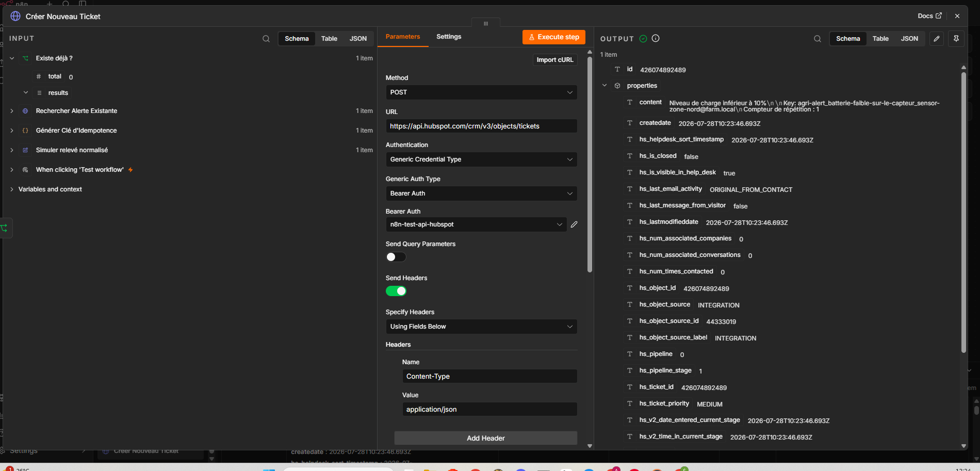Select the JSON view in the INPUT panel
This screenshot has width=980, height=471.
click(x=358, y=39)
